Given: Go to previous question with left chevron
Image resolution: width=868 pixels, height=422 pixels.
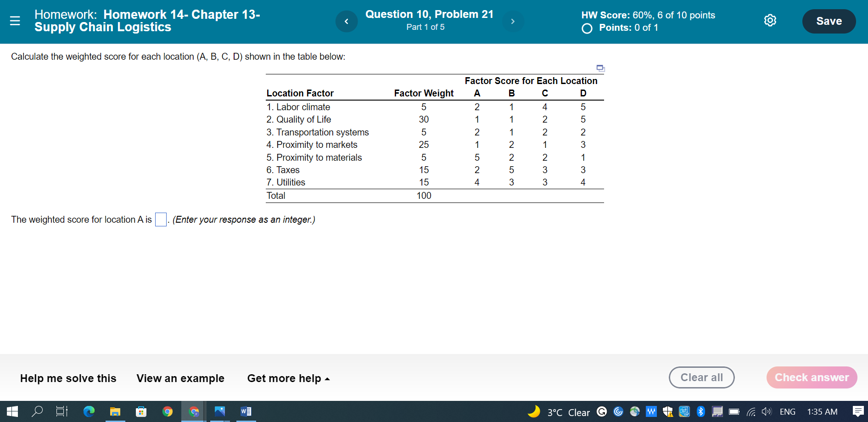Looking at the screenshot, I should pyautogui.click(x=347, y=21).
